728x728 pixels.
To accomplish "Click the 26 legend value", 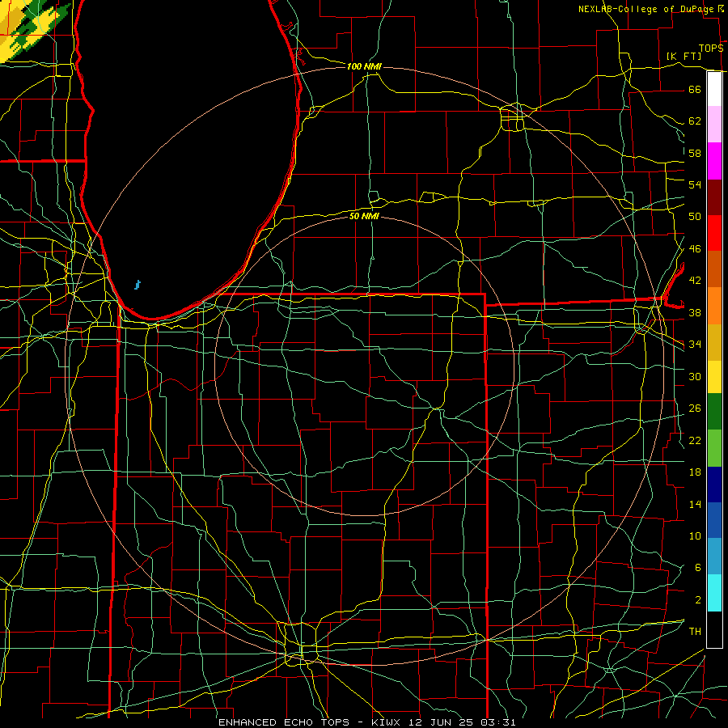I will (x=695, y=408).
